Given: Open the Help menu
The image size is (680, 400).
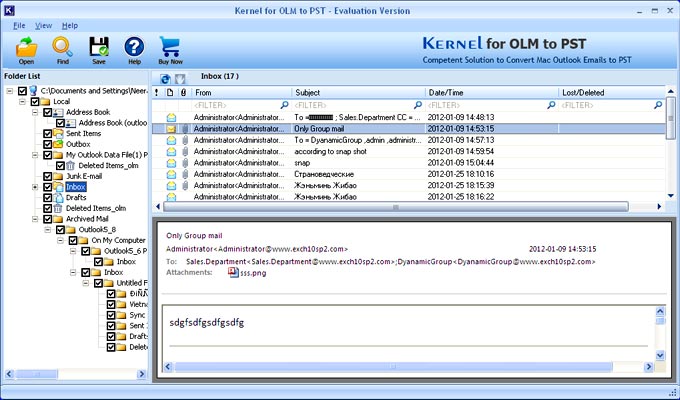Looking at the screenshot, I should tap(70, 26).
